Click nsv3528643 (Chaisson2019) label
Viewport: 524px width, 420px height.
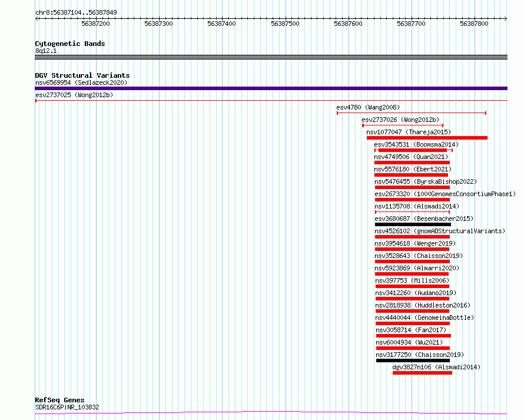point(419,256)
